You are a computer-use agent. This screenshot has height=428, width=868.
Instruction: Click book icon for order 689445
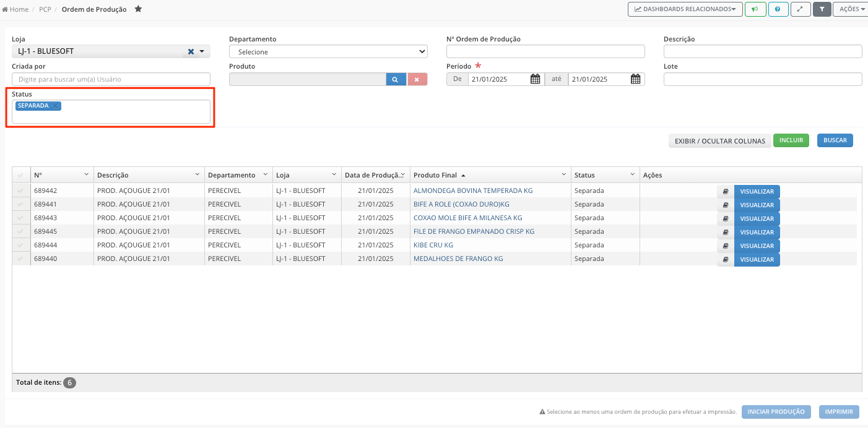point(726,233)
